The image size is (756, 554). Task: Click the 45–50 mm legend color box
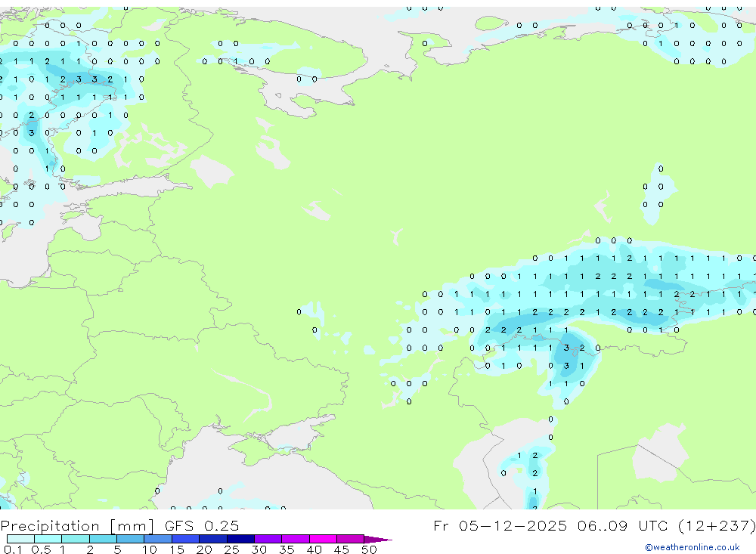click(x=350, y=539)
